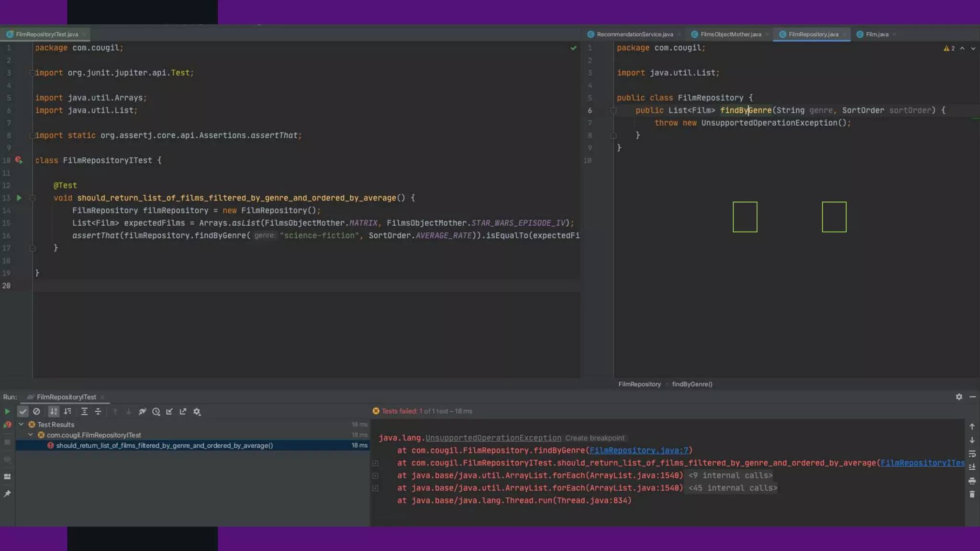980x551 pixels.
Task: Open test history clock icon
Action: [156, 411]
